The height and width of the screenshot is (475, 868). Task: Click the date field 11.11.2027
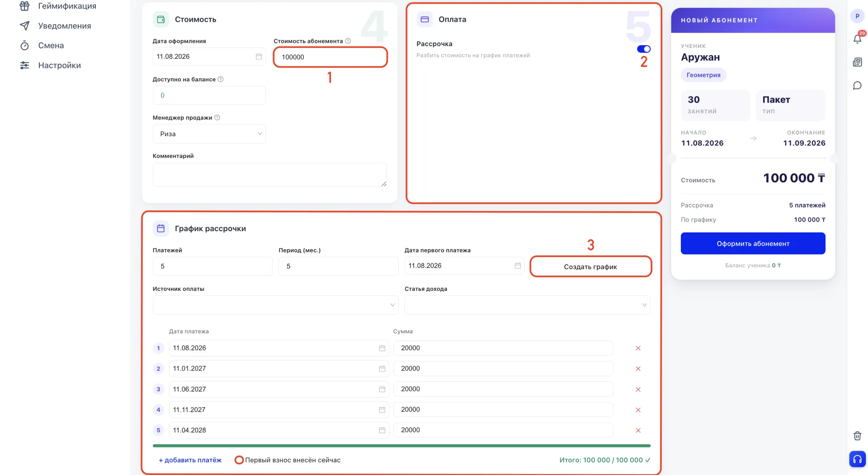[x=279, y=409]
